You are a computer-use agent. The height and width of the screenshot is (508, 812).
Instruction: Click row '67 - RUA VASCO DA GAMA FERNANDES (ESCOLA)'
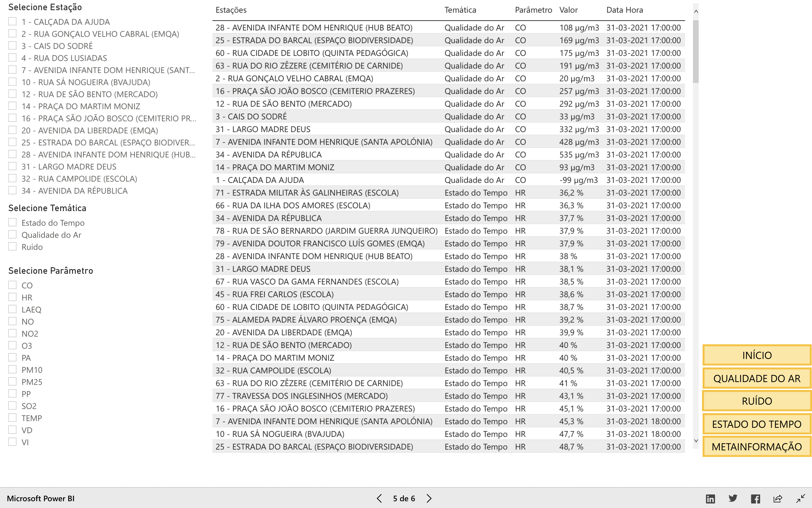click(x=448, y=282)
